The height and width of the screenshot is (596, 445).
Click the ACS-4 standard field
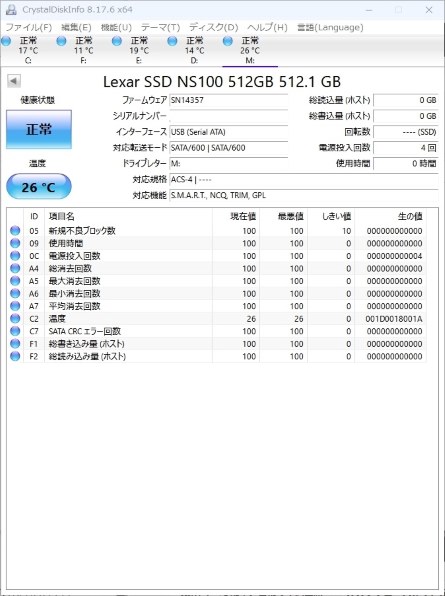(303, 179)
